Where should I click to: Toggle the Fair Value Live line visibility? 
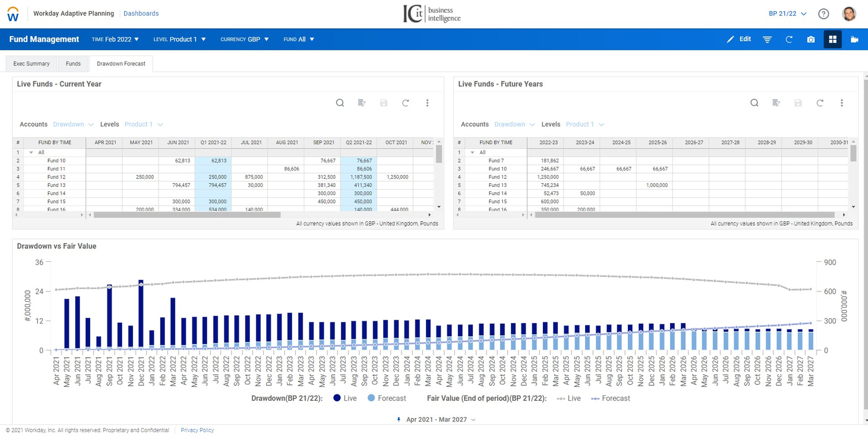568,398
